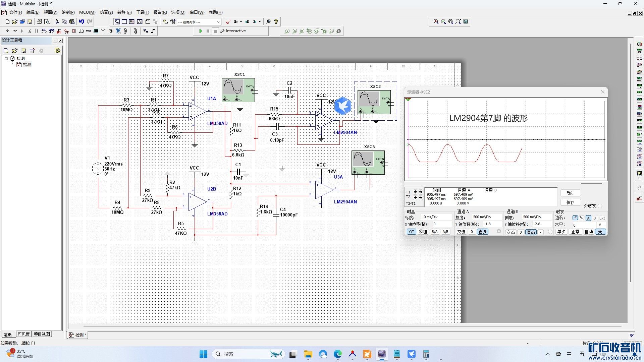Click the Undo arrow icon
This screenshot has height=362, width=644.
pyautogui.click(x=82, y=21)
